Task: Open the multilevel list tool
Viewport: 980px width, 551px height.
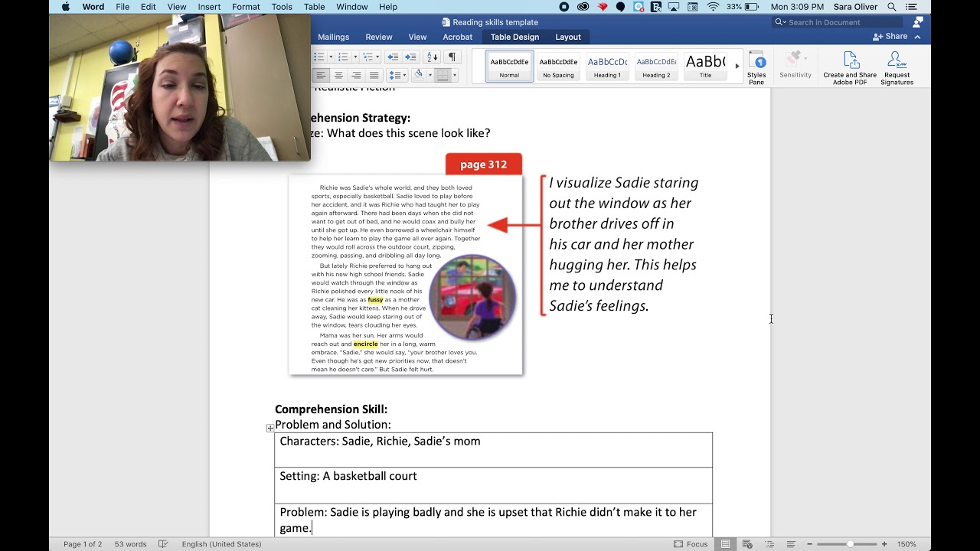Action: [367, 57]
